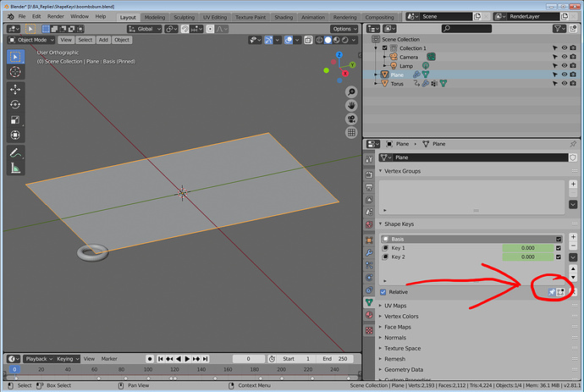Open the Global transform orientation dropdown

(145, 29)
